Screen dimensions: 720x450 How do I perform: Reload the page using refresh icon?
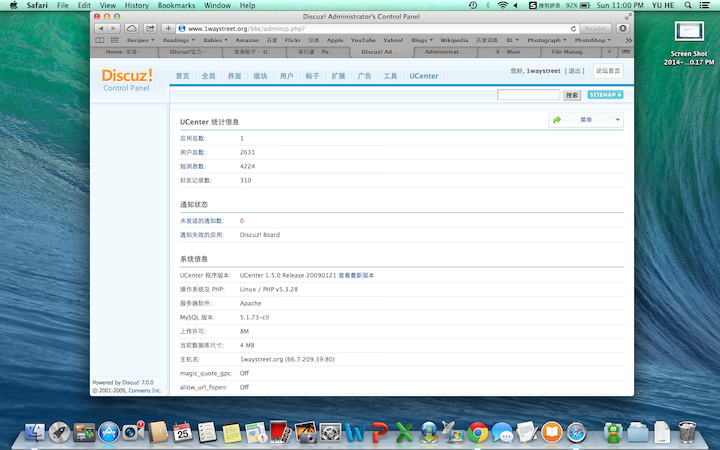[573, 28]
